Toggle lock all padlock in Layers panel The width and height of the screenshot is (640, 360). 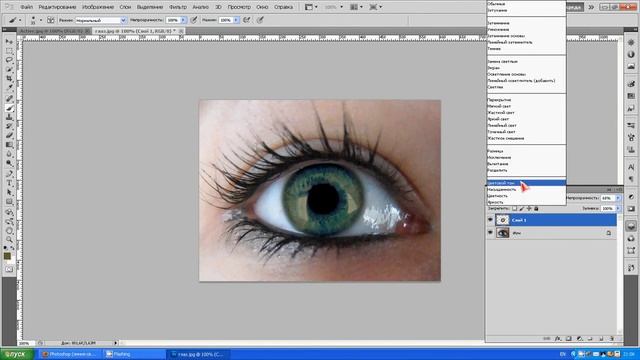pos(536,209)
